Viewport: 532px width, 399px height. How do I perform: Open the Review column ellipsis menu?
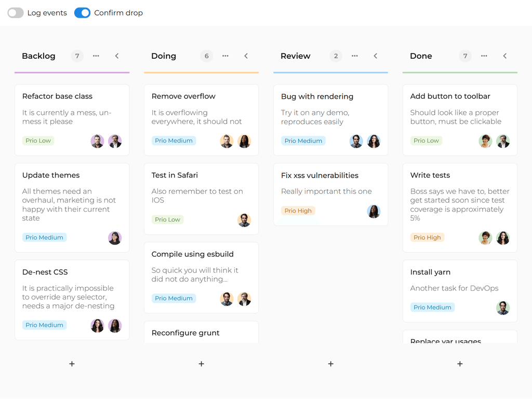[x=355, y=56]
